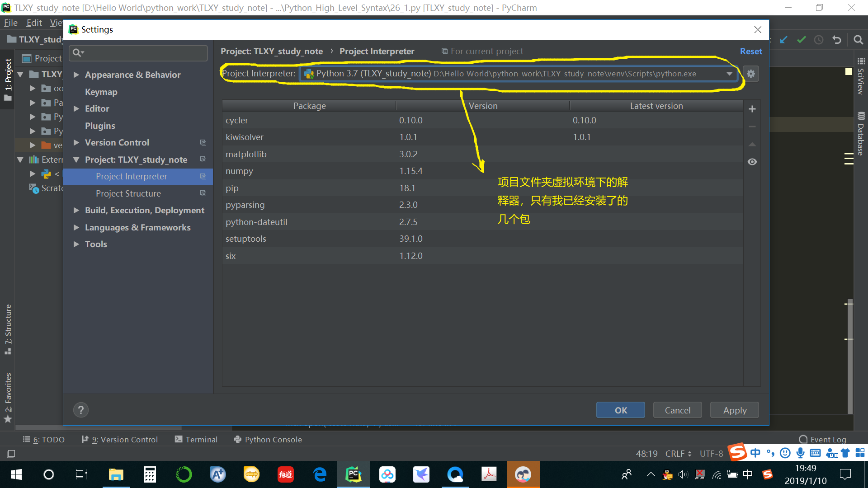
Task: Open the Project Interpreter dropdown
Action: pos(729,74)
